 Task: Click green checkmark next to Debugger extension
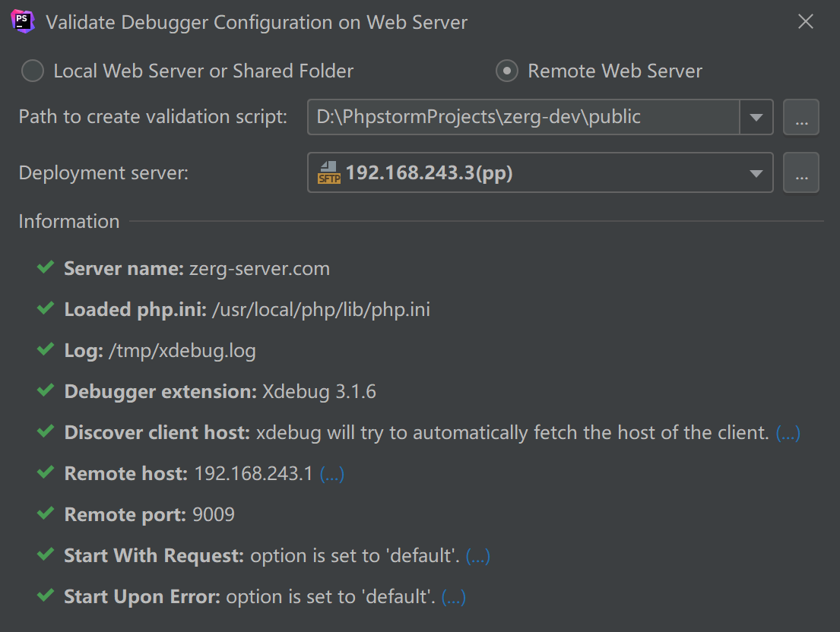click(46, 390)
